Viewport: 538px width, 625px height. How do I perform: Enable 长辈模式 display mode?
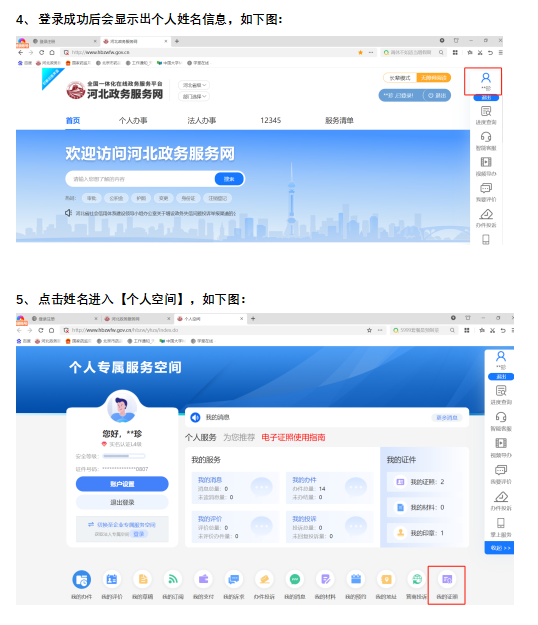(400, 78)
